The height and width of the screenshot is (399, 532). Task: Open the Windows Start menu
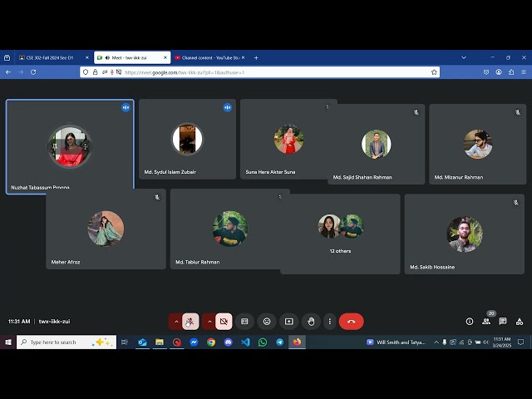tap(8, 342)
